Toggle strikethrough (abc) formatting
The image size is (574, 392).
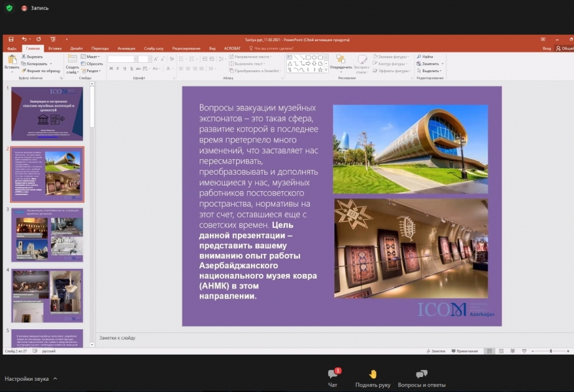pyautogui.click(x=138, y=68)
